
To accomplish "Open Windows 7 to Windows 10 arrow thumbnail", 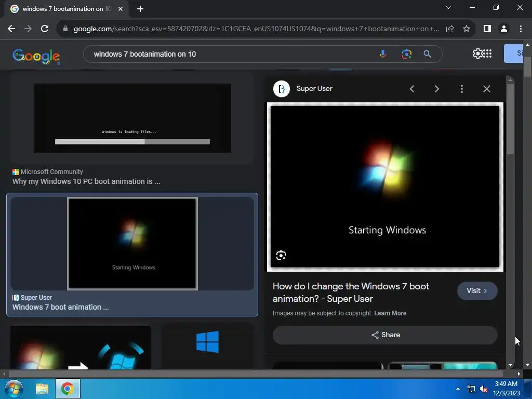I will [x=81, y=348].
